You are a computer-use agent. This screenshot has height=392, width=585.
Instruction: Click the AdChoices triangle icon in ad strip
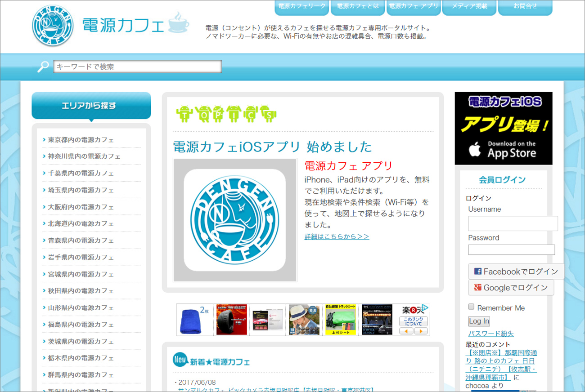click(x=425, y=308)
